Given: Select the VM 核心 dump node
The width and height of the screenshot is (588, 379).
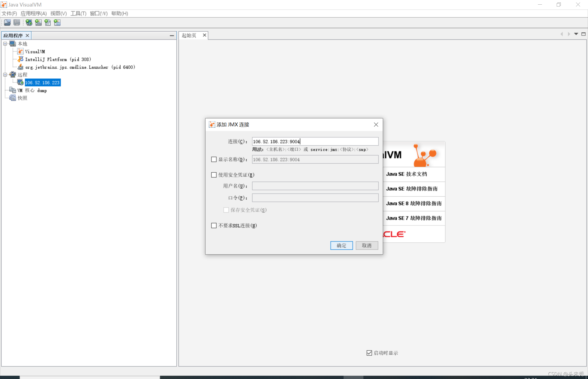Looking at the screenshot, I should pyautogui.click(x=32, y=90).
